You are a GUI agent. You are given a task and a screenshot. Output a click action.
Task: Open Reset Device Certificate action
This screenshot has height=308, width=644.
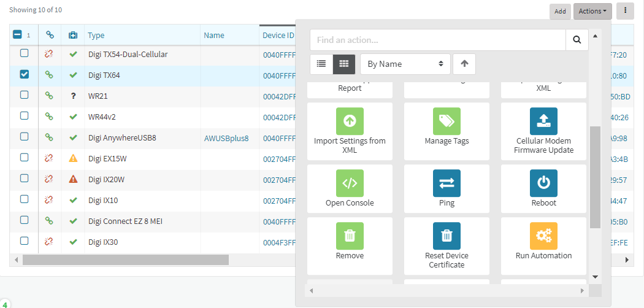447,246
